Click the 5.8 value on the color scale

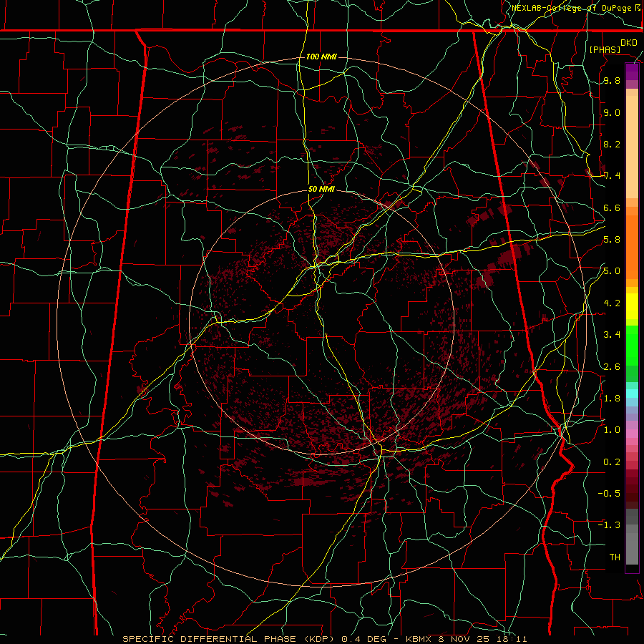coord(612,240)
